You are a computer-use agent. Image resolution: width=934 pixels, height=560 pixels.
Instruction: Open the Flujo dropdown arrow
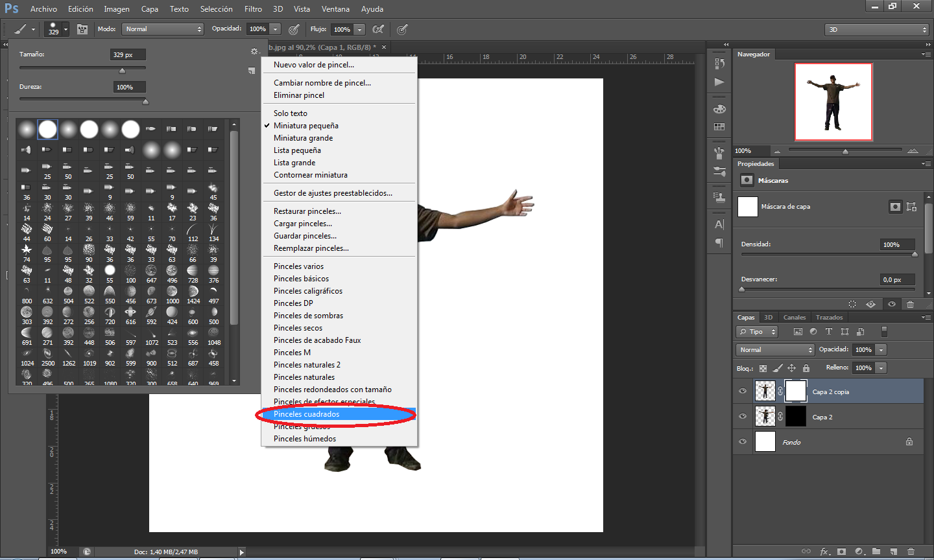(360, 29)
